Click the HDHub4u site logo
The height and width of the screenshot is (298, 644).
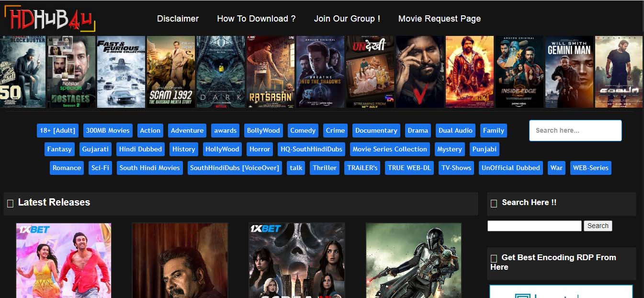click(x=50, y=18)
